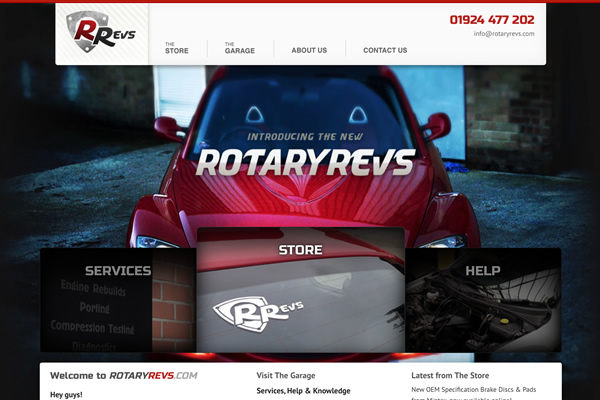This screenshot has height=400, width=600.
Task: Click the Visit The Garage heading
Action: [286, 376]
